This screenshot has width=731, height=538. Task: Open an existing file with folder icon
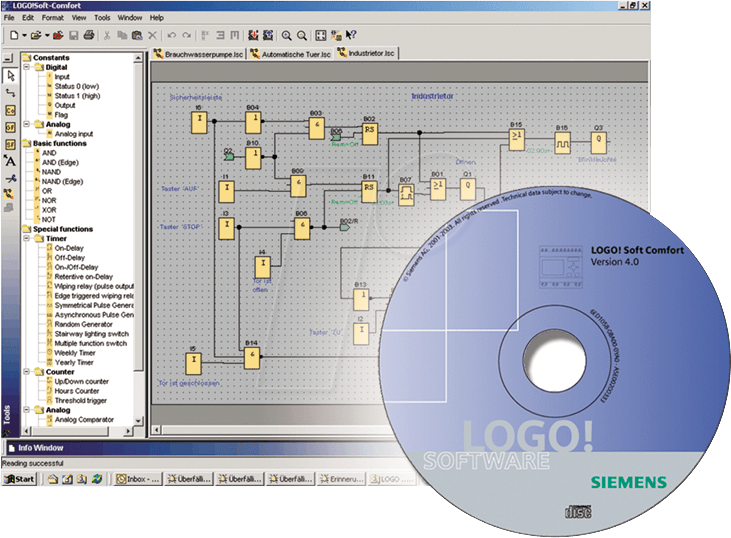point(36,35)
